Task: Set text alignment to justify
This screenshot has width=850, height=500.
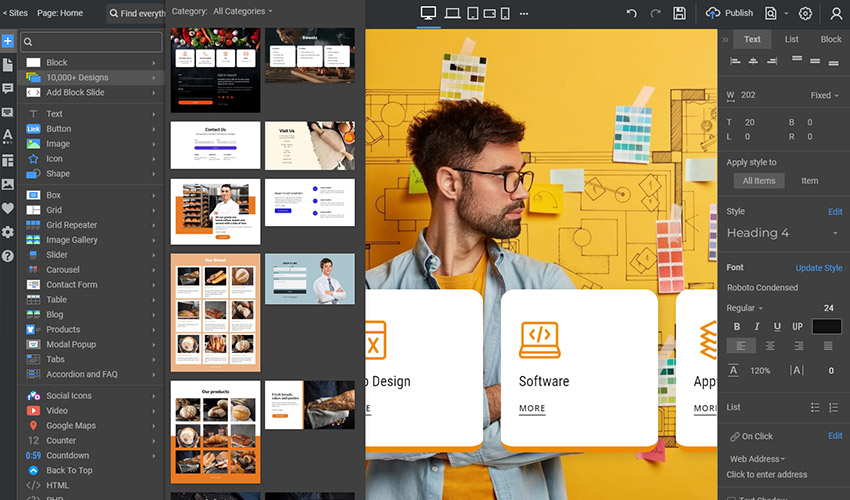Action: coord(828,346)
